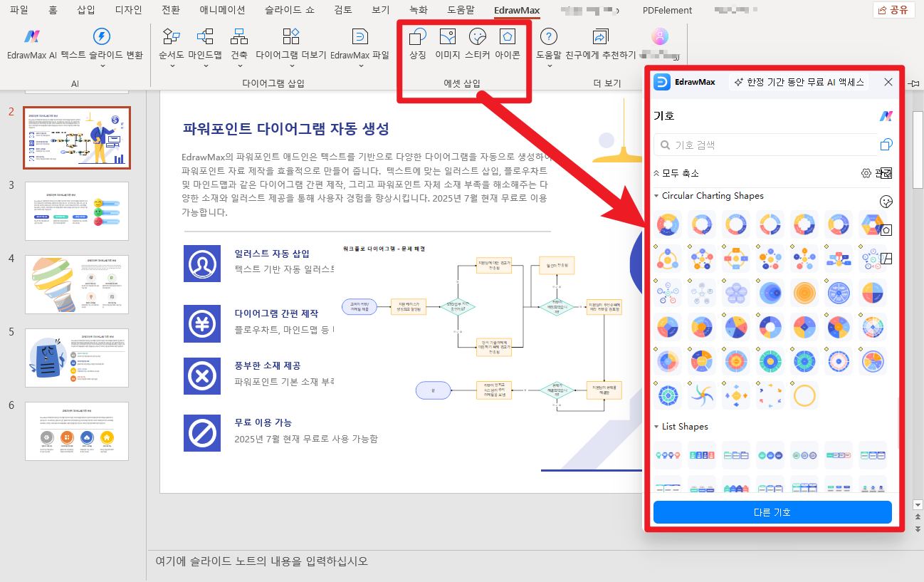Switch to the 디자인 tab
The image size is (924, 582).
[128, 10]
